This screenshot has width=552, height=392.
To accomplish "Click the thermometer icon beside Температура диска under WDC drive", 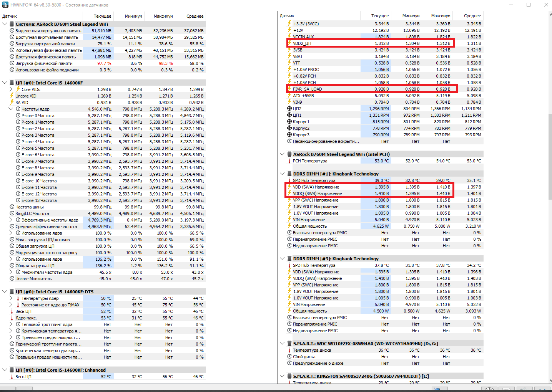I will pyautogui.click(x=289, y=350).
